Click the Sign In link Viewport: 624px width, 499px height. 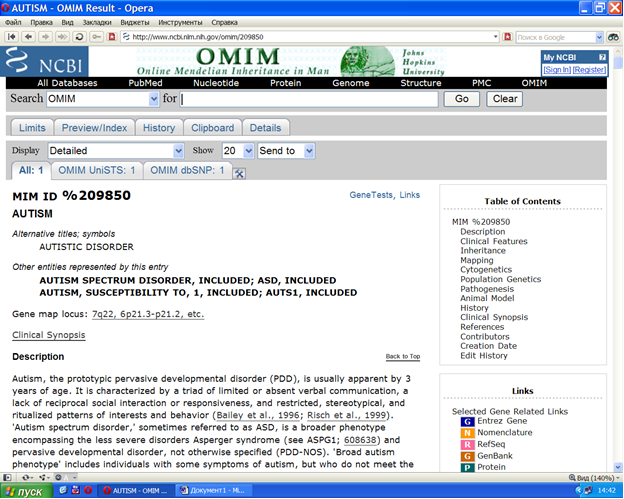[x=557, y=70]
